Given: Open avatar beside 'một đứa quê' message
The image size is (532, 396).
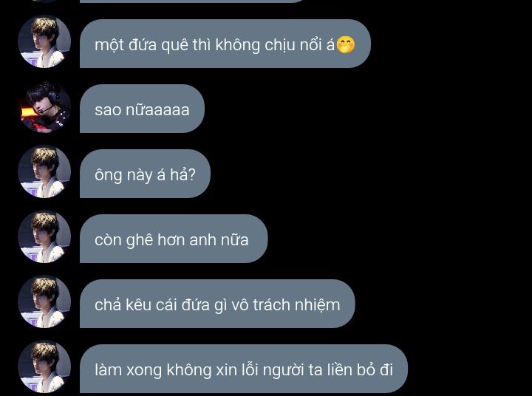Looking at the screenshot, I should [44, 41].
